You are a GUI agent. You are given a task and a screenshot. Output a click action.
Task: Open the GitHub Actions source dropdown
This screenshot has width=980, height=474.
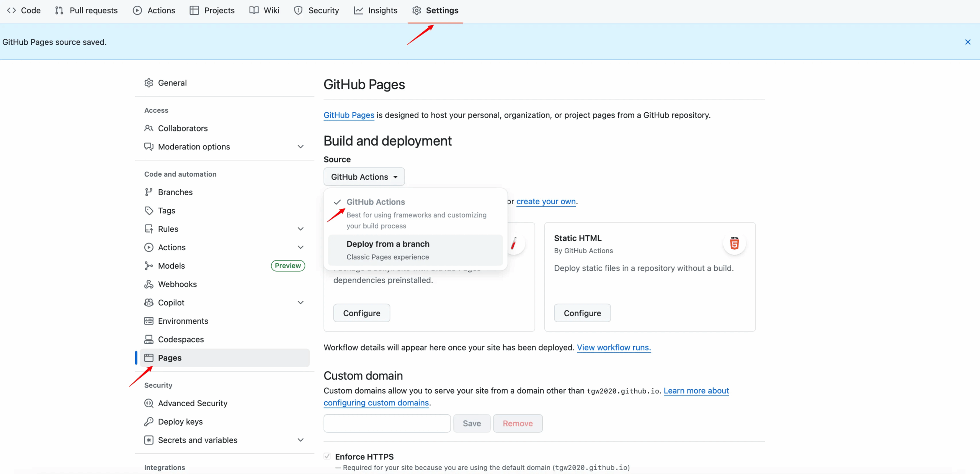click(364, 177)
